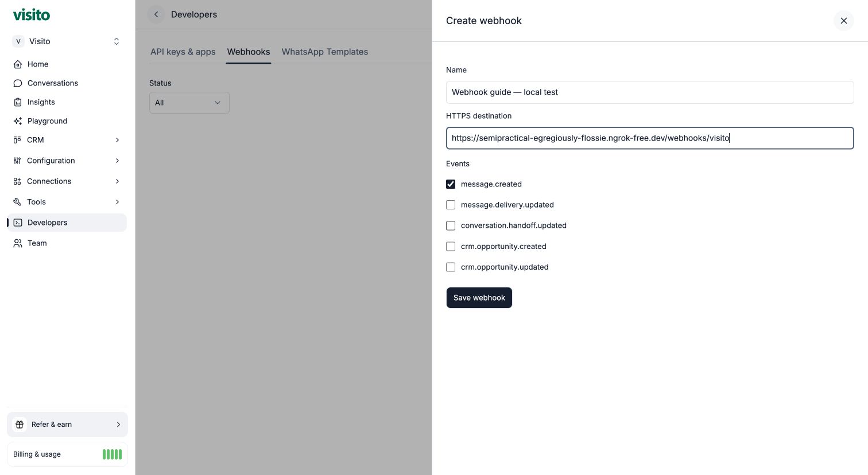The image size is (868, 475).
Task: Click the Tools wrench icon
Action: point(17,202)
